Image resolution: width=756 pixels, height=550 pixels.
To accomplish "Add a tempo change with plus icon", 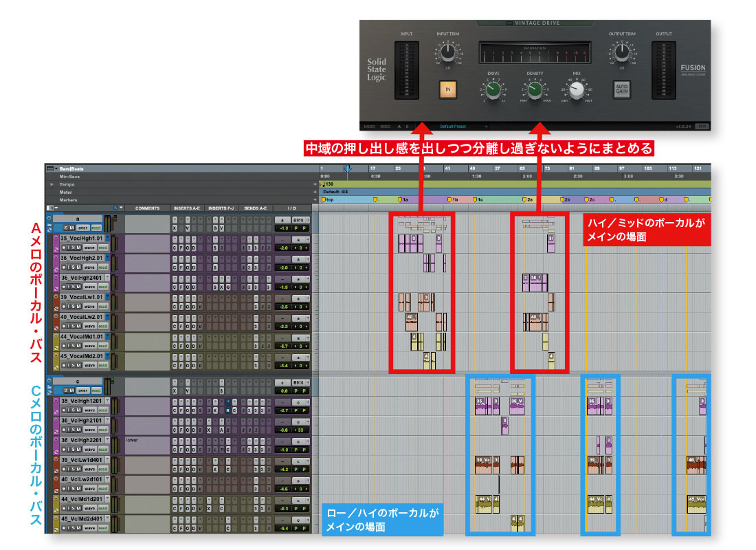I will tap(315, 184).
